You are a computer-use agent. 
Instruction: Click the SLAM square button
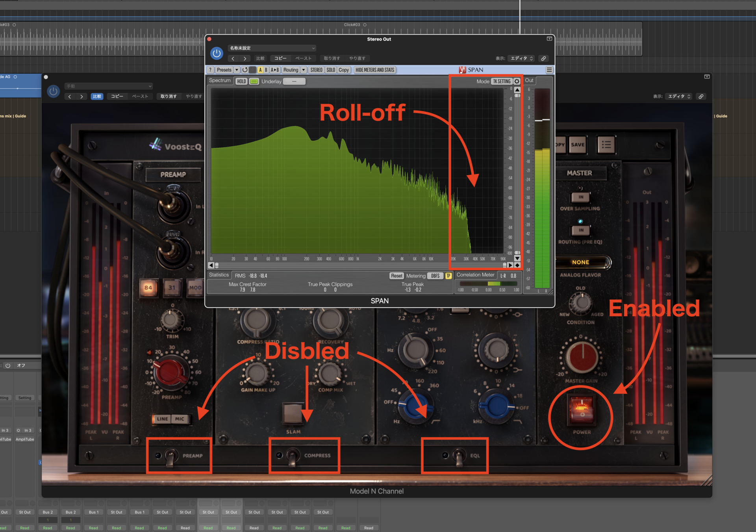point(293,413)
